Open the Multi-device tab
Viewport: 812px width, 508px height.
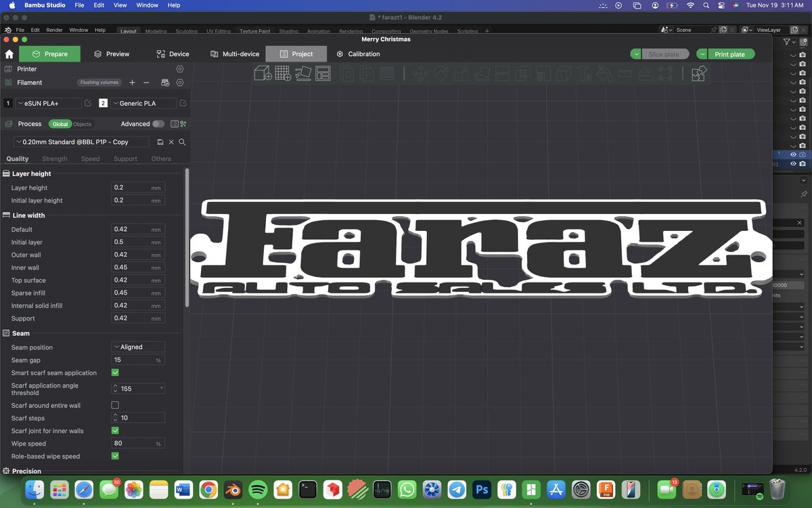point(235,54)
